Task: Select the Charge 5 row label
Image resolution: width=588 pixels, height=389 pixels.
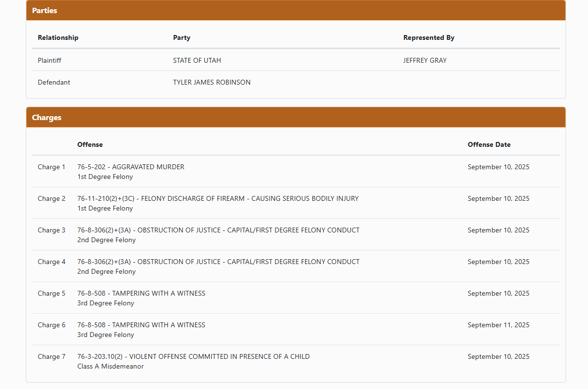Action: point(51,293)
